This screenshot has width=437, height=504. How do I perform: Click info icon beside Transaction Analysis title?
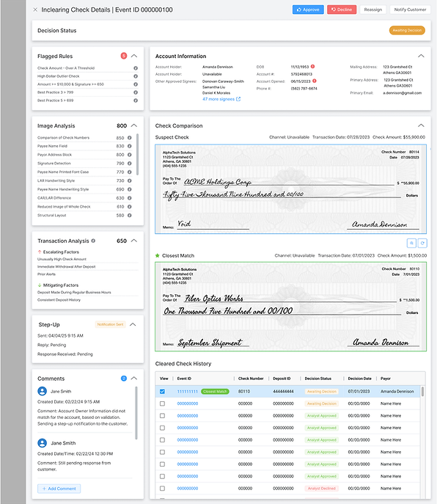93,241
